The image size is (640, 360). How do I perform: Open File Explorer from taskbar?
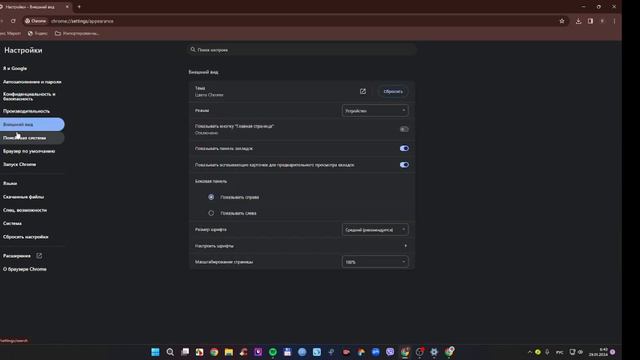pos(229,352)
